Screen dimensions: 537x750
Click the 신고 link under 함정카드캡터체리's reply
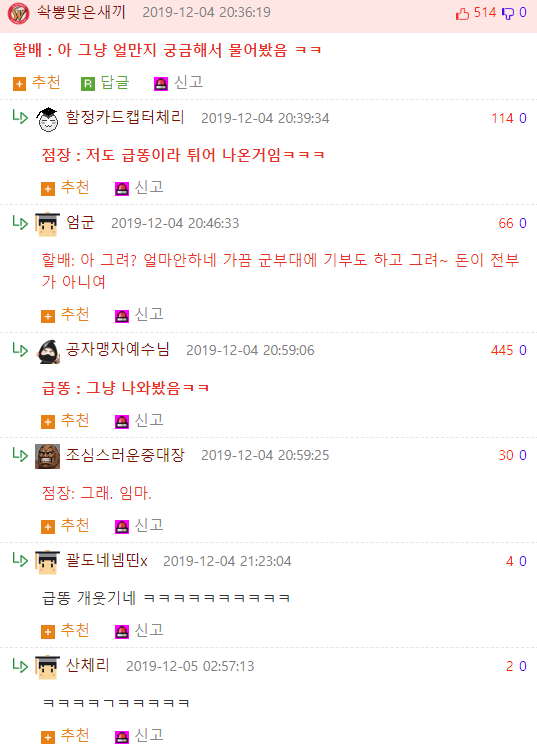(x=149, y=188)
